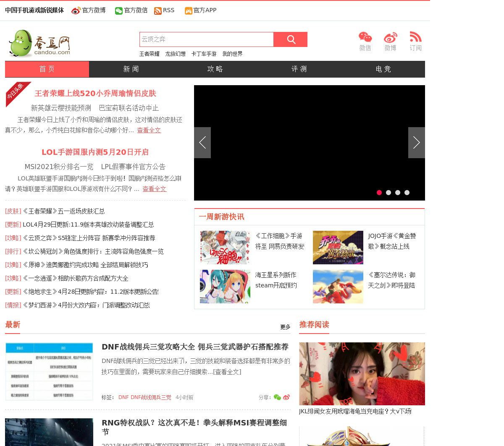Open the 电竞 navigation tab

383,69
